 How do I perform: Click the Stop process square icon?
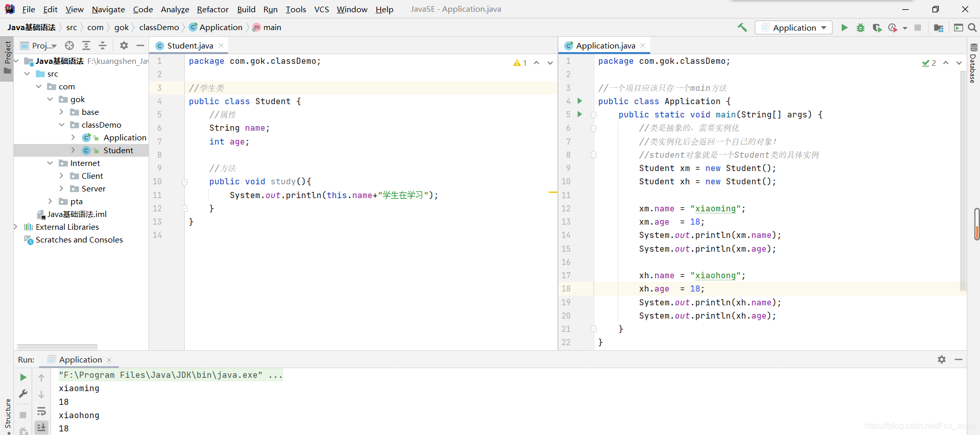(x=918, y=28)
